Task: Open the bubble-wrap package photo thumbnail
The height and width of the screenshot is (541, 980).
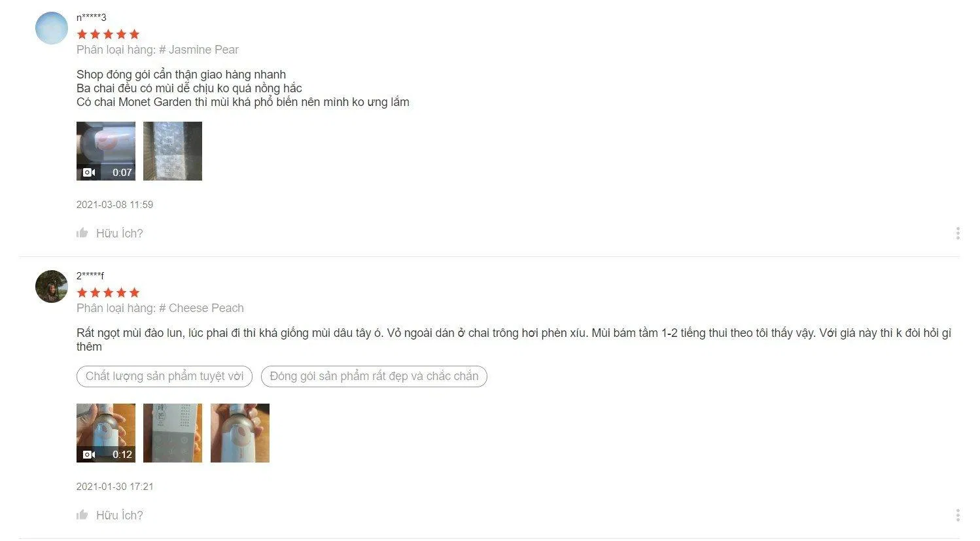Action: (x=173, y=151)
